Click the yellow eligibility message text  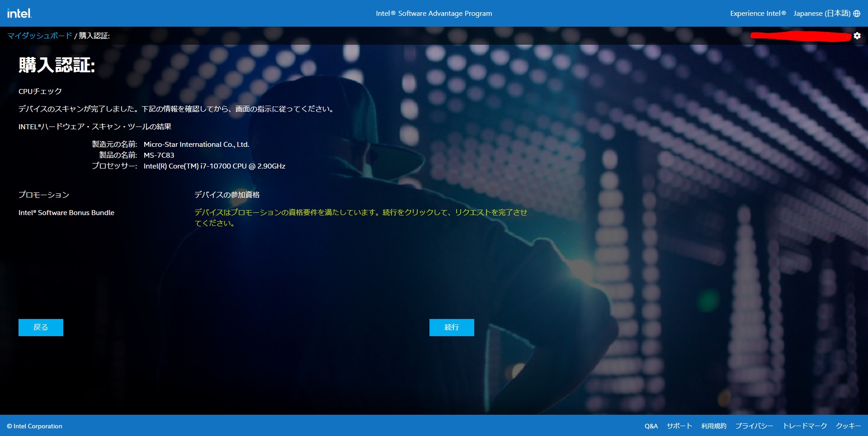(x=361, y=218)
